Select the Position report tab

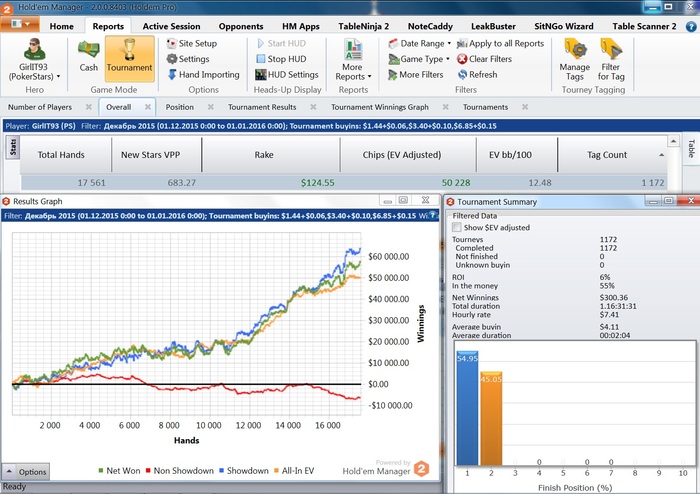point(179,107)
